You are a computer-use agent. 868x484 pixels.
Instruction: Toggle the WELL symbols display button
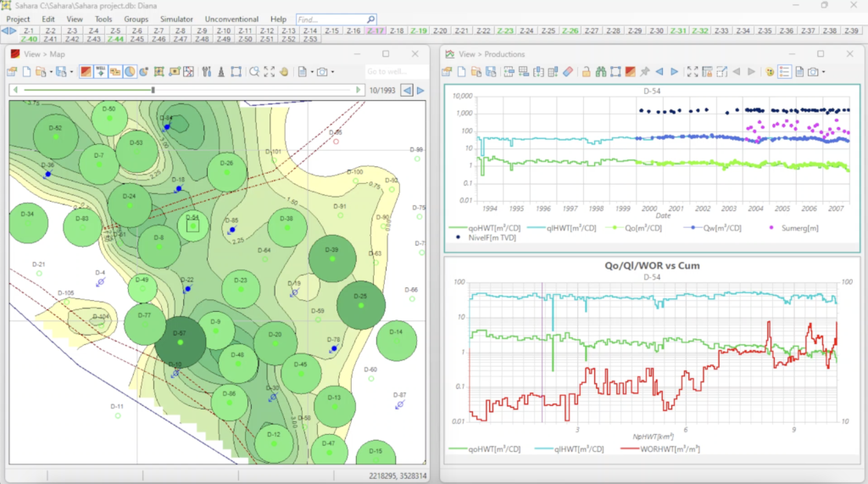[x=101, y=71]
